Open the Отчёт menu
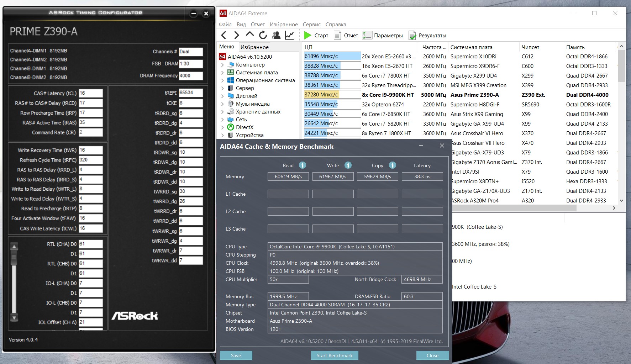Screen dimensions: 631x364 pyautogui.click(x=258, y=25)
